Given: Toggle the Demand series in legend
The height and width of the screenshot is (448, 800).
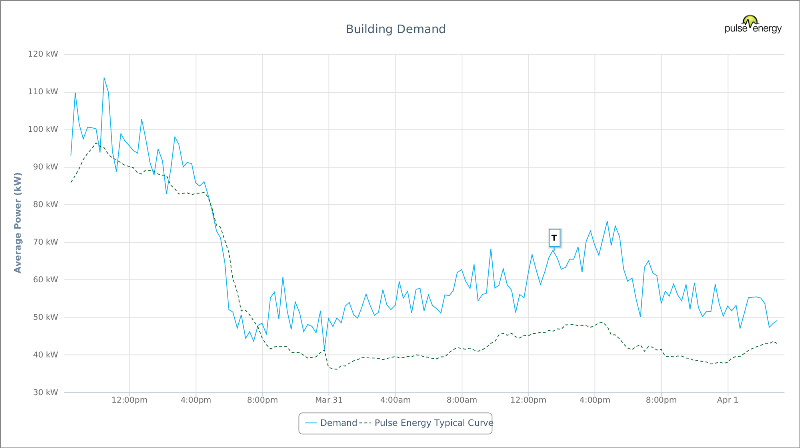Looking at the screenshot, I should pyautogui.click(x=331, y=423).
